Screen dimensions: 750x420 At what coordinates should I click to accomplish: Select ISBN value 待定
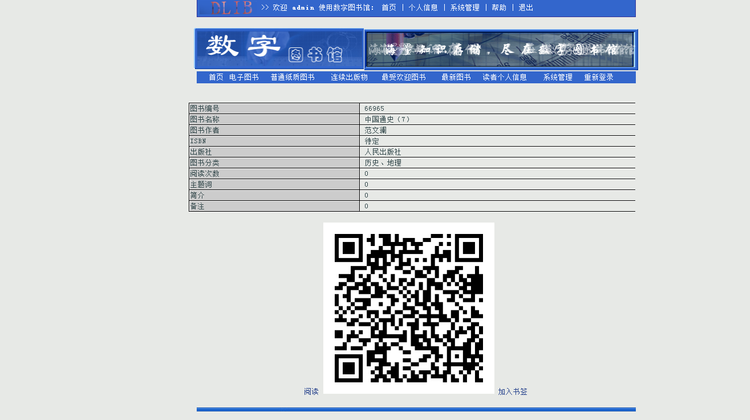tap(372, 141)
